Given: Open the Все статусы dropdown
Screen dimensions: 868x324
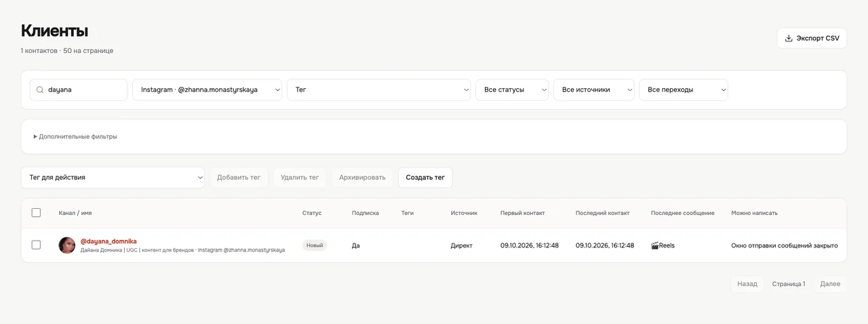Looking at the screenshot, I should click(x=512, y=89).
